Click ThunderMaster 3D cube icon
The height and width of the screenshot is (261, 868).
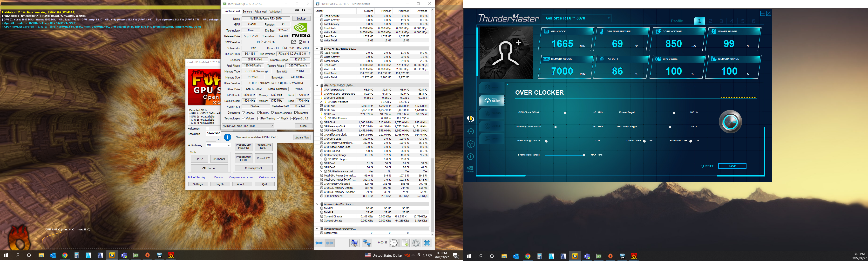[x=471, y=144]
